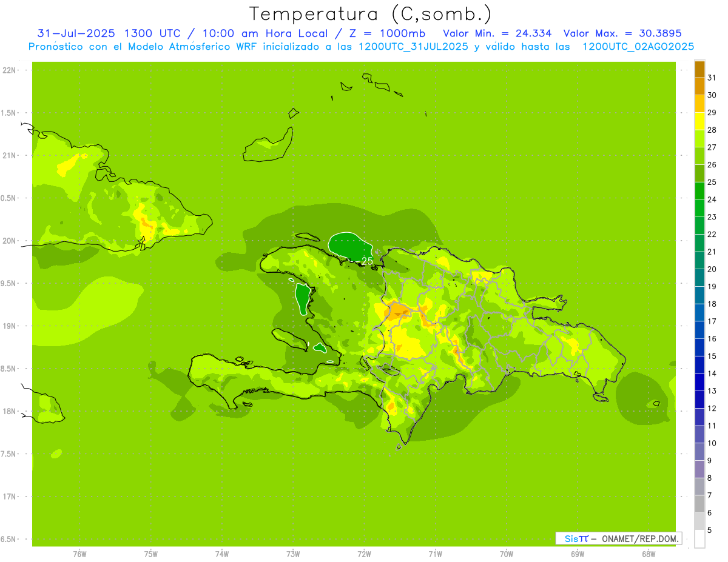Pick the purple legend swatch between 8 and 9
Viewport: 728px width, 562px height.
pos(699,469)
